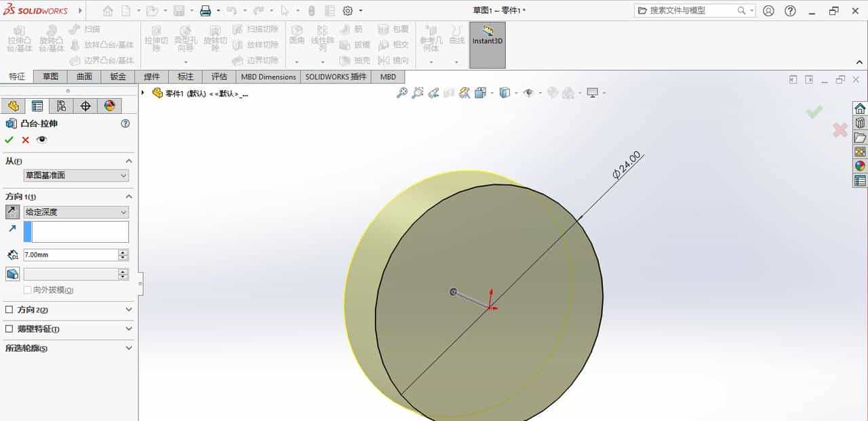Image resolution: width=868 pixels, height=421 pixels.
Task: Select the Zoom to Fit magnifier icon
Action: pyautogui.click(x=402, y=93)
